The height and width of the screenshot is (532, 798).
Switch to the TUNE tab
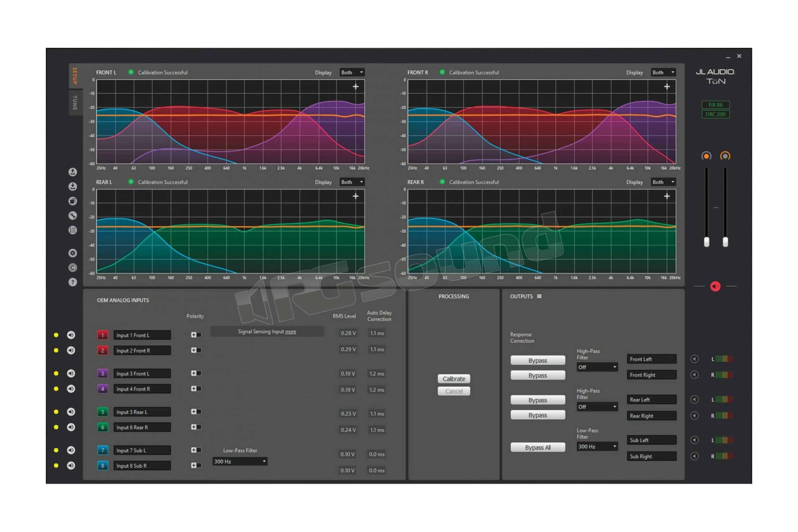(x=75, y=102)
